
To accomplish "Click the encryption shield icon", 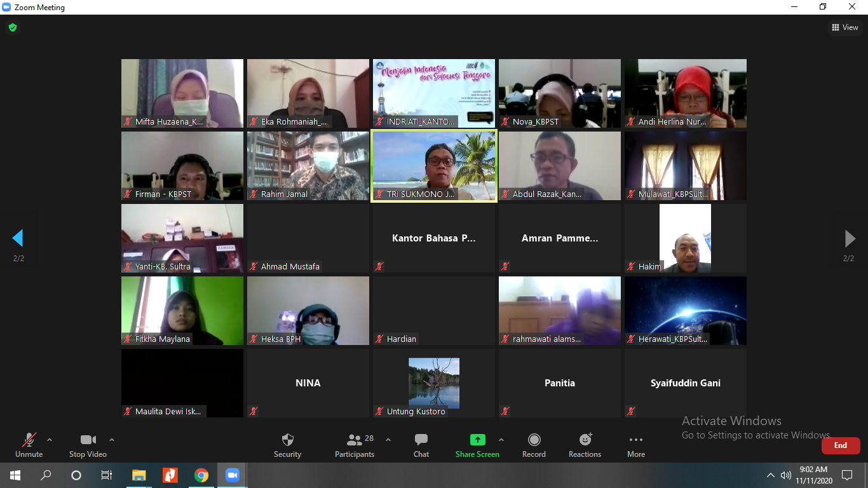I will coord(13,27).
